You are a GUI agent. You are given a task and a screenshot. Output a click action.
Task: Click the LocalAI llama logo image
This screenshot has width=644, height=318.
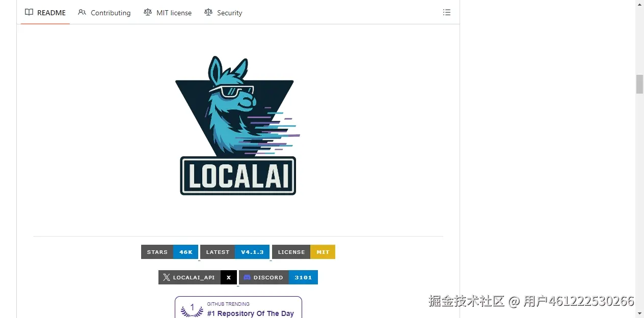(x=238, y=126)
